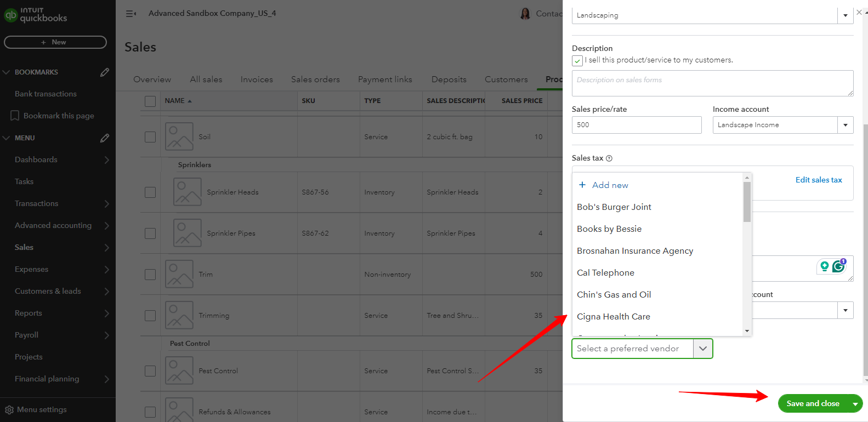
Task: Click the user avatar in the header
Action: (x=525, y=14)
